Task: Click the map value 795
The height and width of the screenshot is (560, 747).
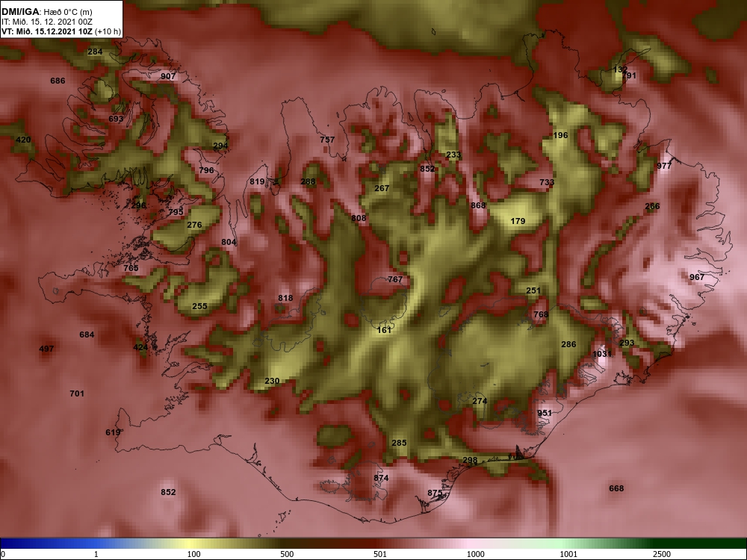Action: (x=176, y=212)
